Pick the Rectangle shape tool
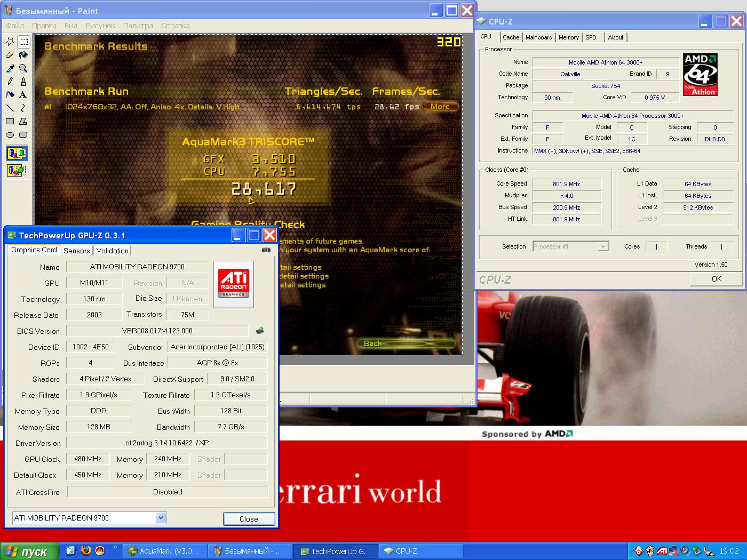The image size is (747, 560). pyautogui.click(x=10, y=121)
